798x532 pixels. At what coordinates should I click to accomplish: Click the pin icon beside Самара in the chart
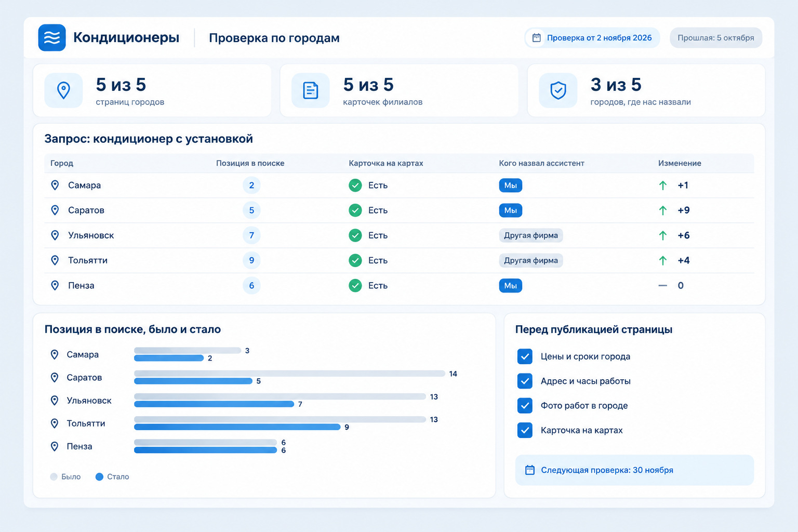pos(55,354)
